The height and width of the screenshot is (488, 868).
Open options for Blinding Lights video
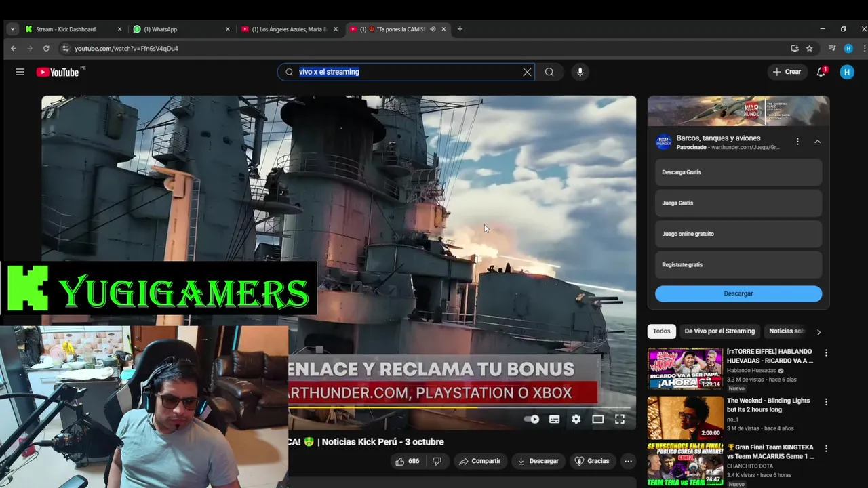(x=826, y=401)
